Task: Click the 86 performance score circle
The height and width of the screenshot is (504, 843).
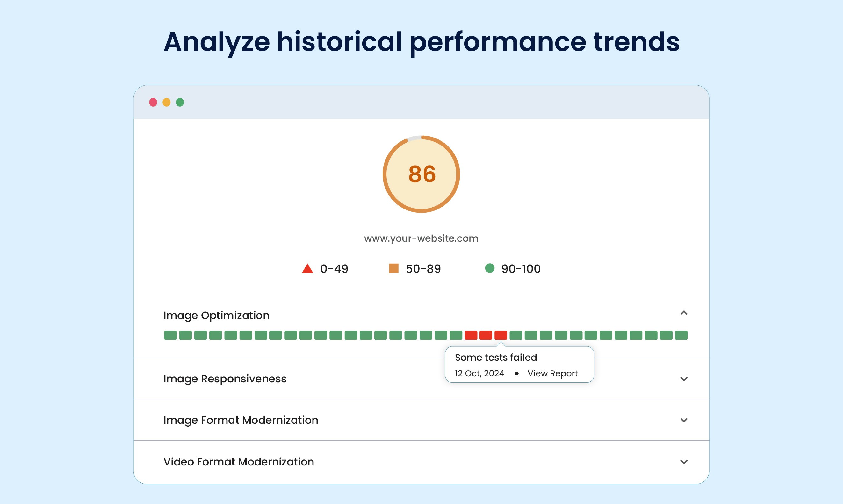Action: pos(421,174)
